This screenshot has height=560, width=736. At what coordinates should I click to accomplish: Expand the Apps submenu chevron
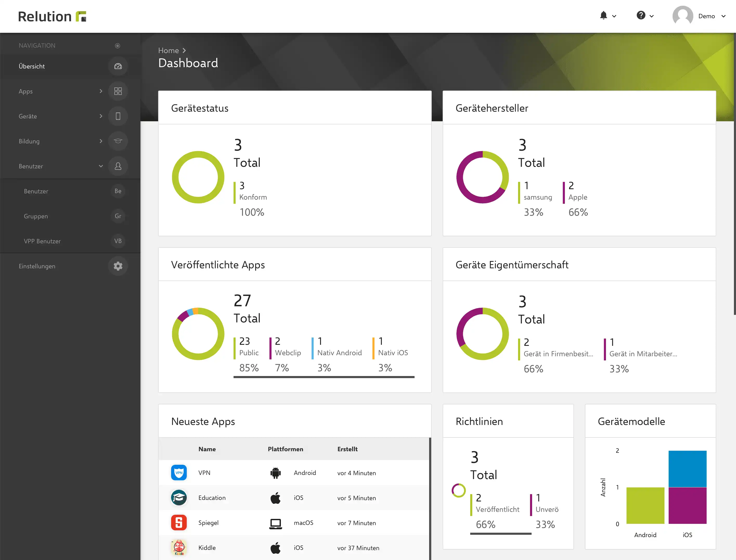tap(101, 91)
